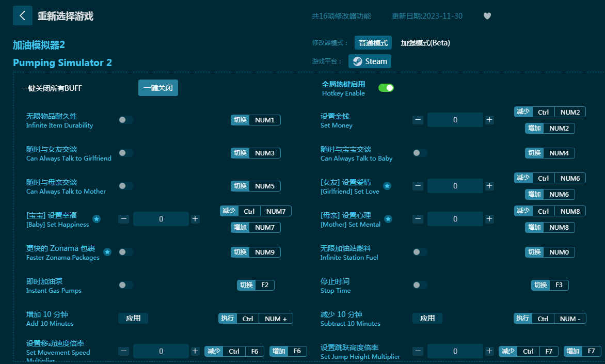Click 减少 Ctrl NUM7 happiness hotkey
The width and height of the screenshot is (605, 364).
click(256, 211)
